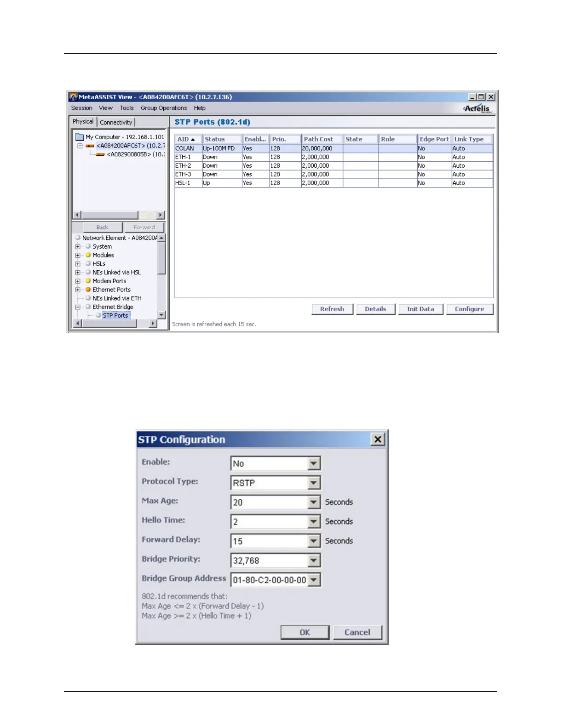Expand the System tree node
The image size is (563, 728).
click(x=78, y=247)
